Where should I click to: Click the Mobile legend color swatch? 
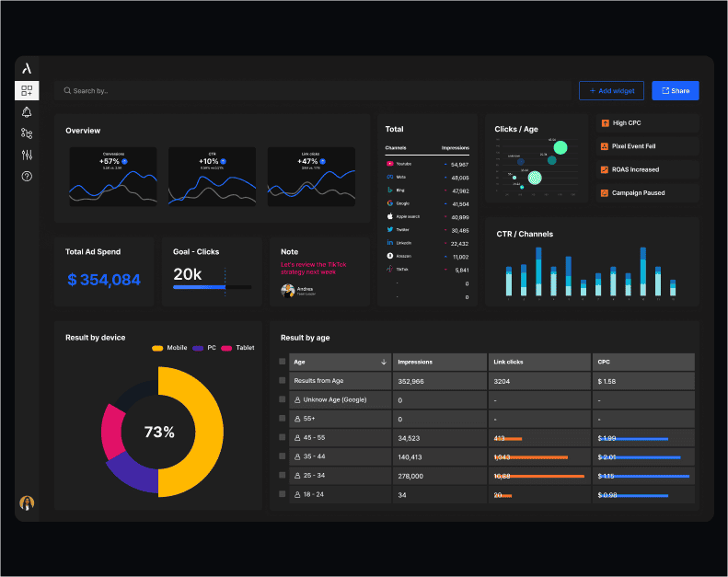(157, 348)
